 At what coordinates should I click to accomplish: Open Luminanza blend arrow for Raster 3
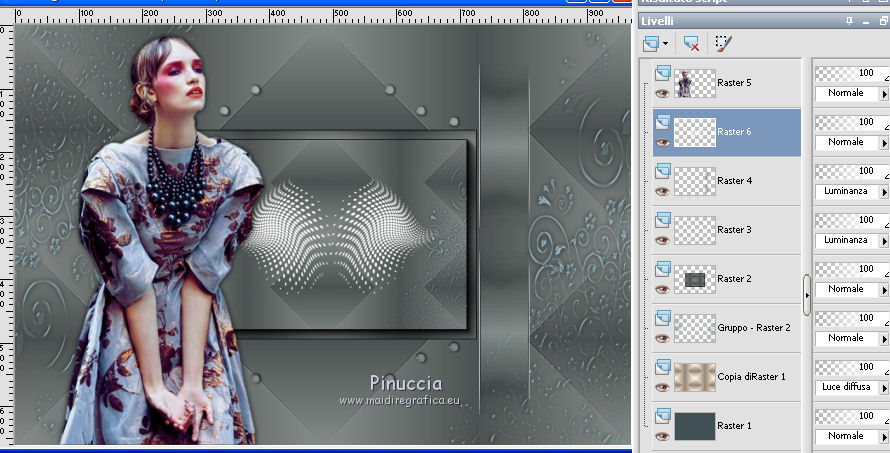coord(884,241)
